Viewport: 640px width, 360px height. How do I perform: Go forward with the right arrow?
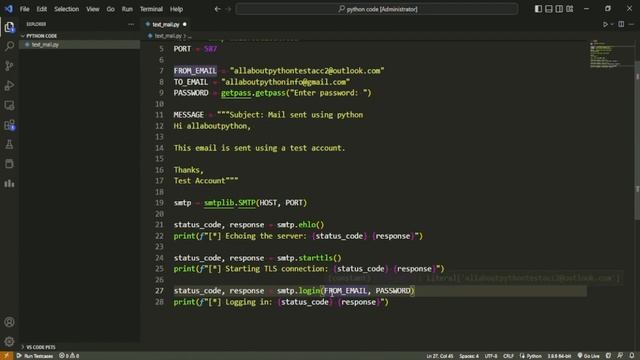point(228,9)
